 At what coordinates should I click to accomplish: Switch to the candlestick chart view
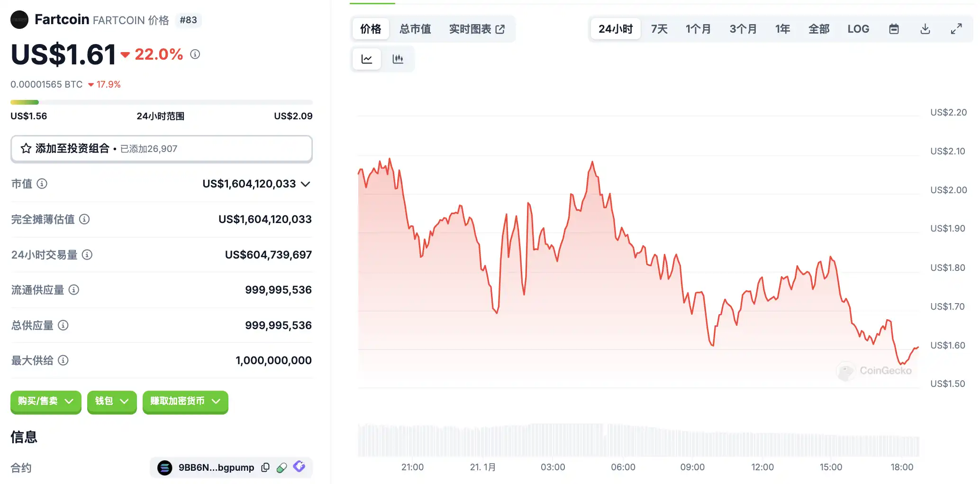click(x=398, y=59)
